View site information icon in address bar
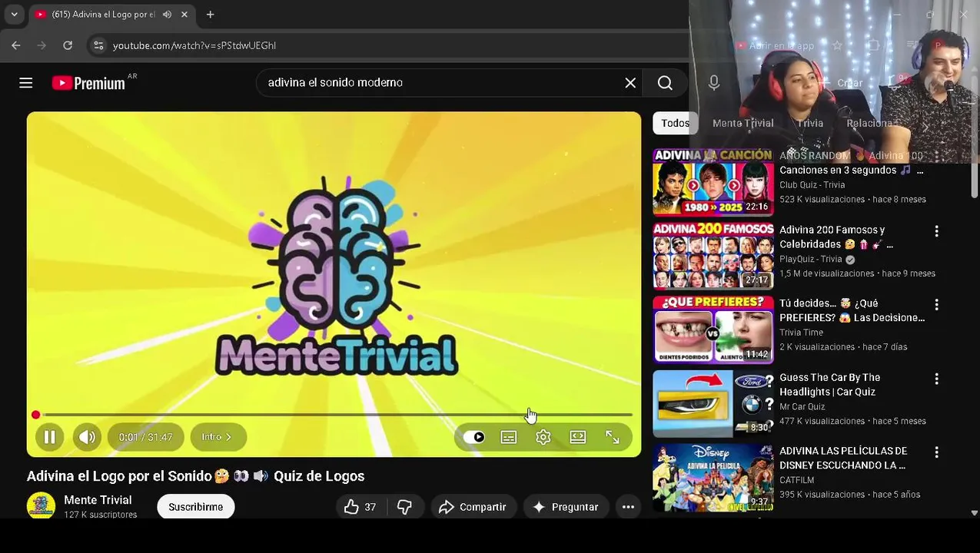Viewport: 980px width, 553px height. click(98, 45)
